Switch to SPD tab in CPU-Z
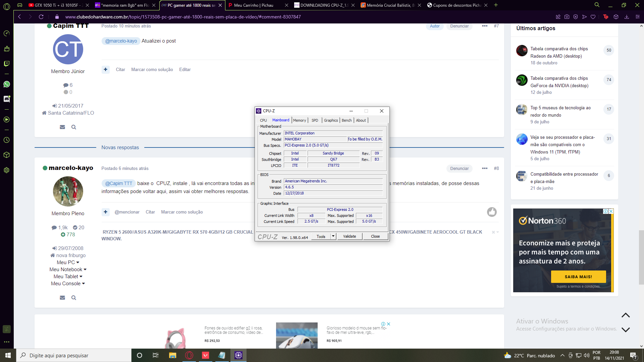 tap(315, 120)
